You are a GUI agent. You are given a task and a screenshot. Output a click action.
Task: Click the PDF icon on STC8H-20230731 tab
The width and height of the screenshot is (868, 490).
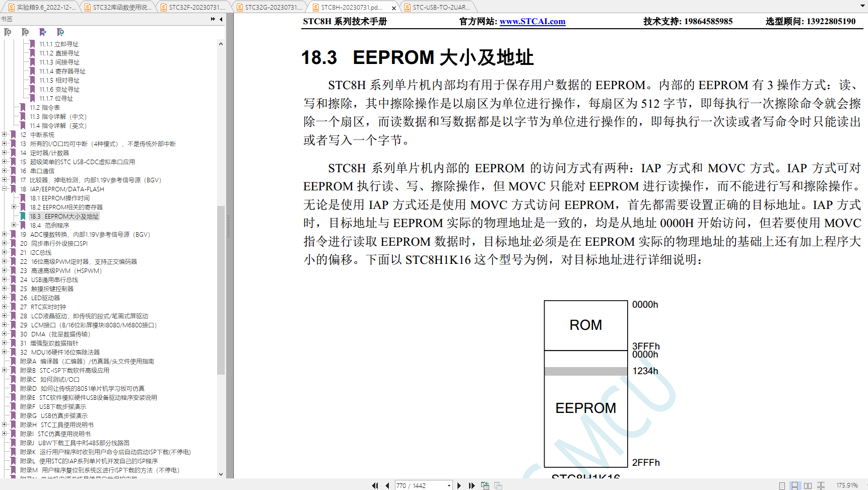[x=316, y=7]
